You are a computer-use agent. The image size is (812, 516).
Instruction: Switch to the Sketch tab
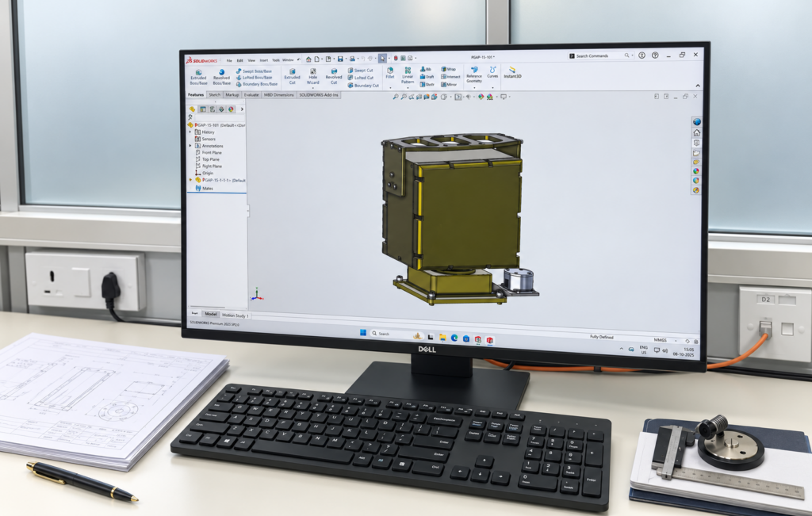click(x=214, y=94)
